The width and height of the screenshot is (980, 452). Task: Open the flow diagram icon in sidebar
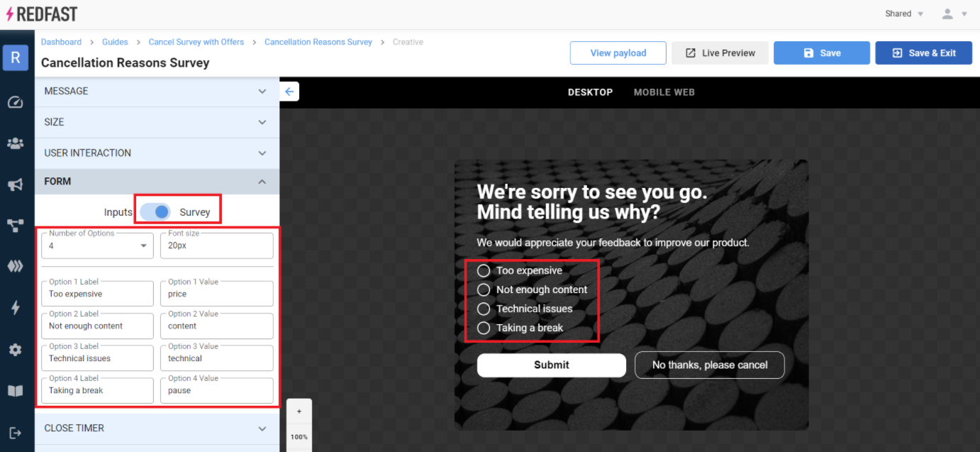[x=15, y=226]
